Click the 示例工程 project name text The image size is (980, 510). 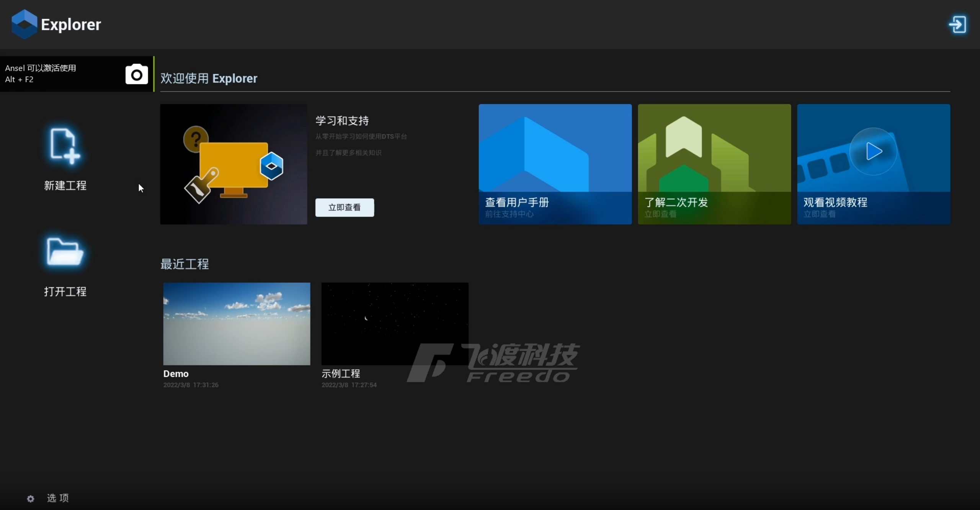click(341, 374)
